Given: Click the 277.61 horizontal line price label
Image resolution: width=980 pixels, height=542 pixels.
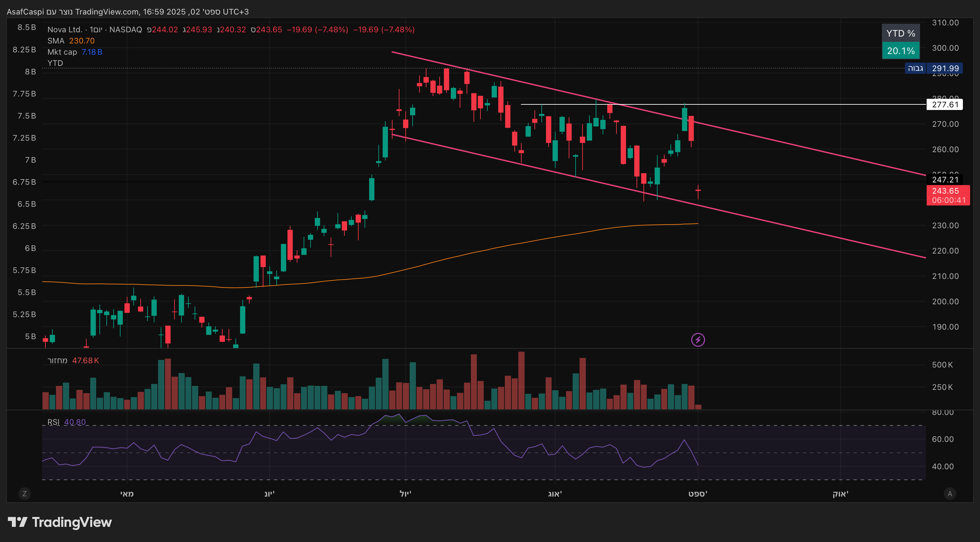Looking at the screenshot, I should coord(945,105).
